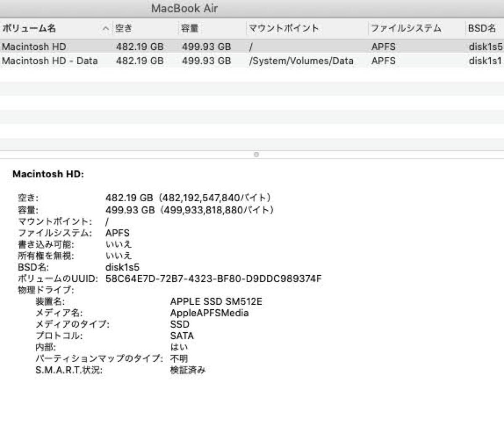Click S.M.A.R.T. status value 検証済み
The width and height of the screenshot is (504, 437).
click(x=188, y=370)
